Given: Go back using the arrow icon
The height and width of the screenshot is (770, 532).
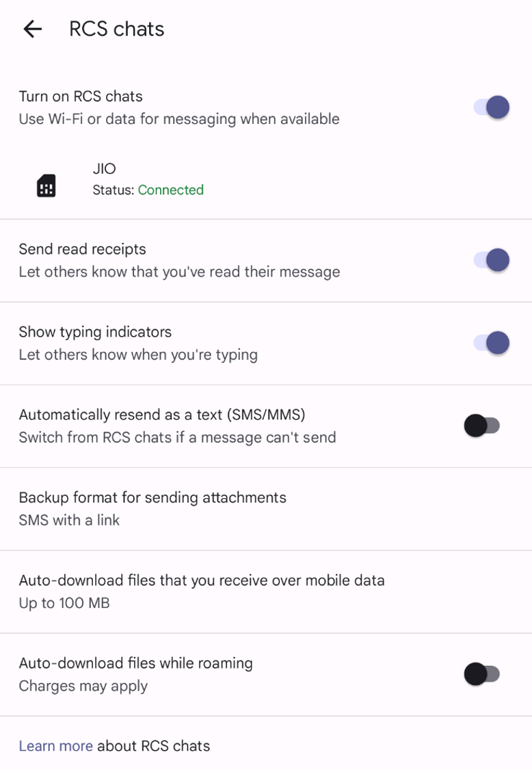Looking at the screenshot, I should (x=32, y=29).
